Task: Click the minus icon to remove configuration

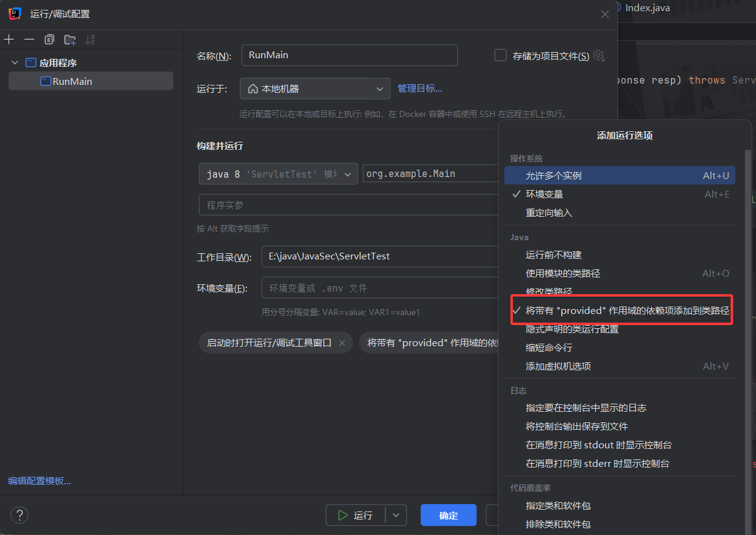Action: tap(29, 40)
